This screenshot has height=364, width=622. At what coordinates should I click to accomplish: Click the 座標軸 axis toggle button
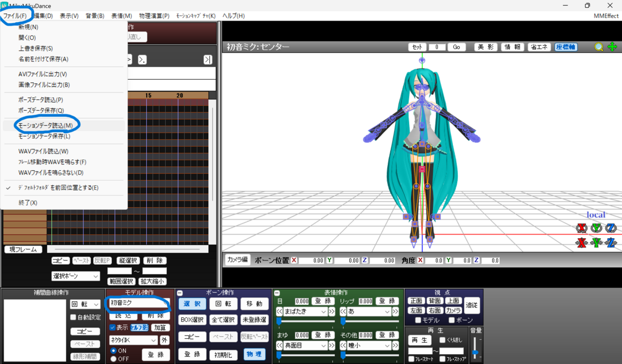click(566, 47)
